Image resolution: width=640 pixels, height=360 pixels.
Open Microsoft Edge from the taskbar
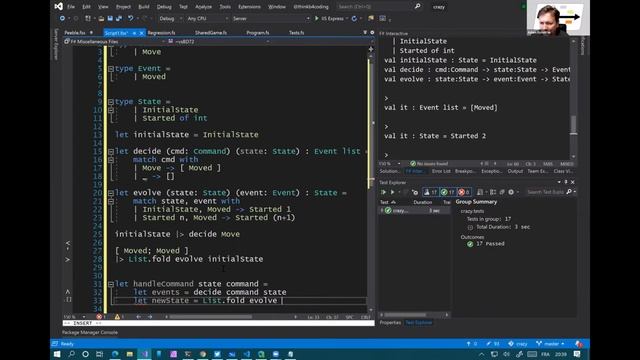coord(115,354)
